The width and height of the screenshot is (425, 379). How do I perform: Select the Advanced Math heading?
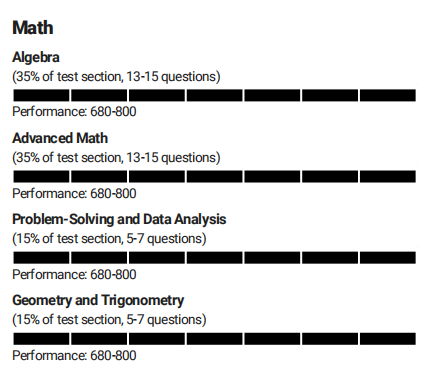click(60, 138)
